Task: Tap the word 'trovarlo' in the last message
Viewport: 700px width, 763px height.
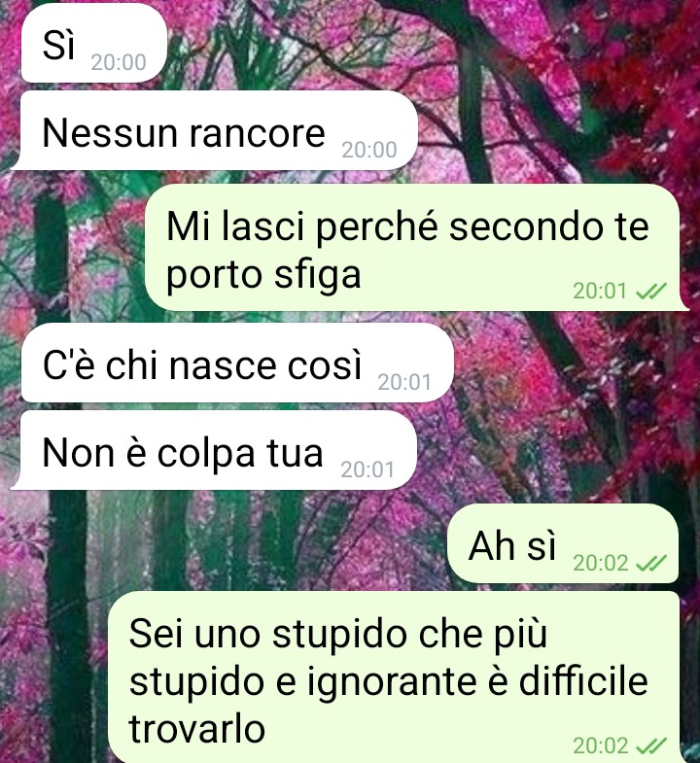Action: click(x=196, y=728)
